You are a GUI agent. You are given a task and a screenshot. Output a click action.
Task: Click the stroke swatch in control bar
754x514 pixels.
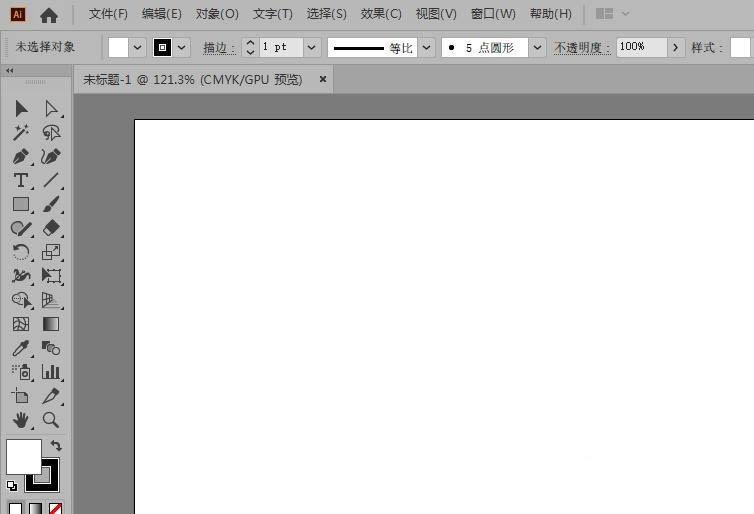pyautogui.click(x=163, y=48)
